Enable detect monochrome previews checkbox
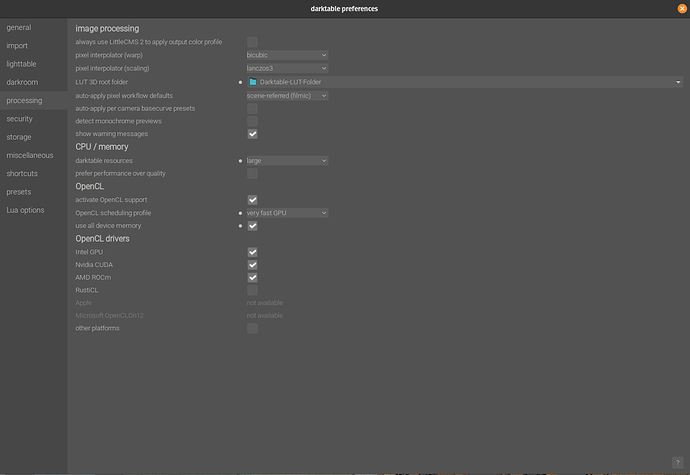Viewport: 690px width, 475px height. click(252, 121)
